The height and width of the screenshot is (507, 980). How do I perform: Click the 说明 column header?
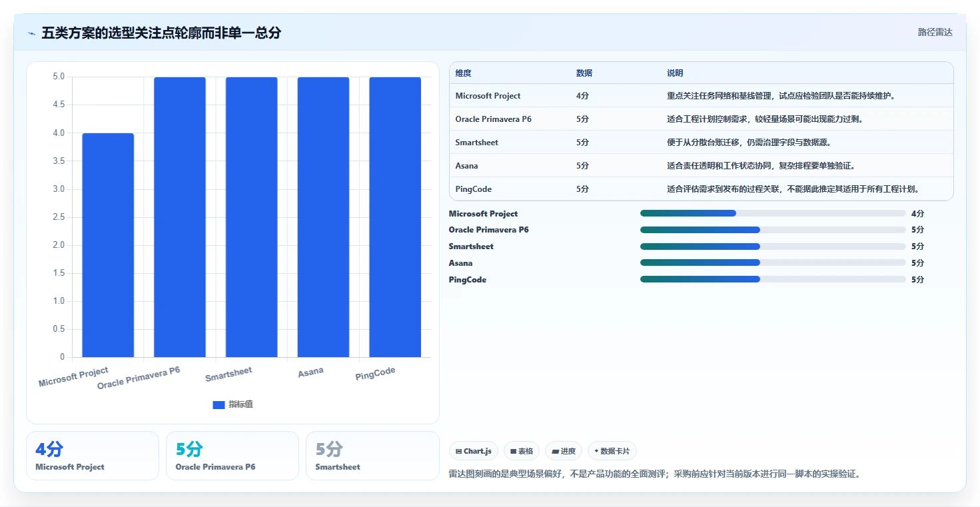(x=675, y=73)
